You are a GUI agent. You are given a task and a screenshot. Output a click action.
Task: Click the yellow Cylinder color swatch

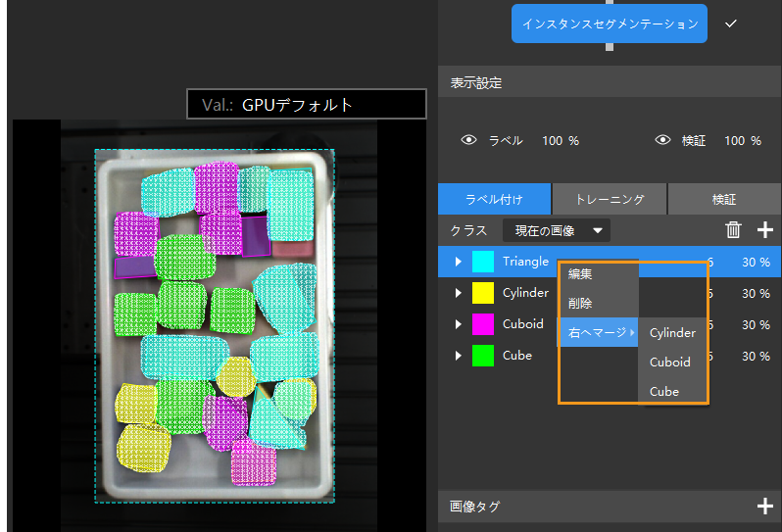483,293
